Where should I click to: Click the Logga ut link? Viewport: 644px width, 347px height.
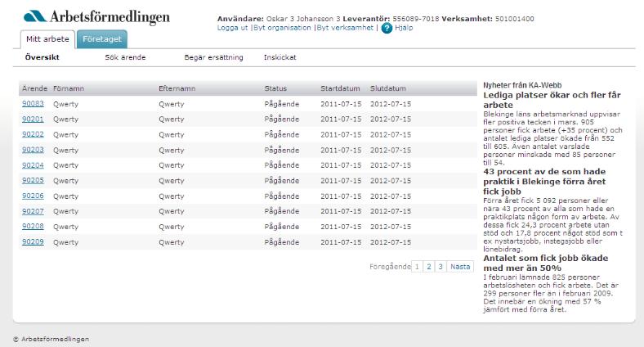click(x=232, y=28)
